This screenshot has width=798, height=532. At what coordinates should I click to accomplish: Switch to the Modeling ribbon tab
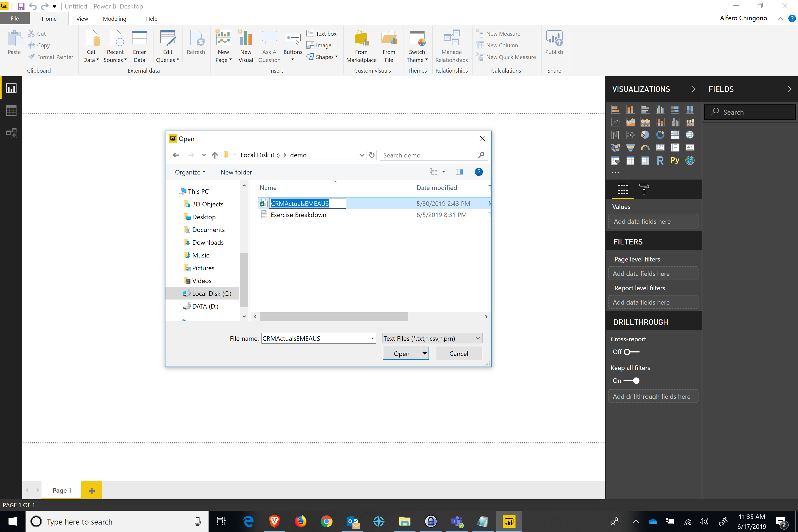115,19
